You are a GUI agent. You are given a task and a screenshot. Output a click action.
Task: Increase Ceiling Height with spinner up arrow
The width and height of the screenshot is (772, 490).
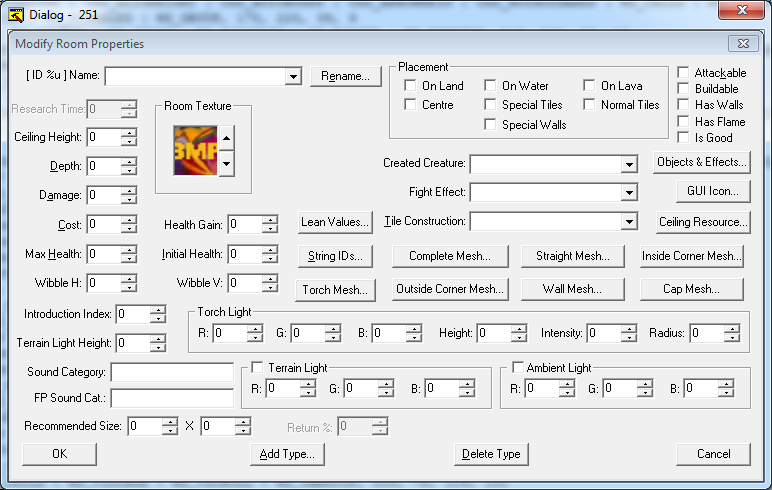[129, 133]
